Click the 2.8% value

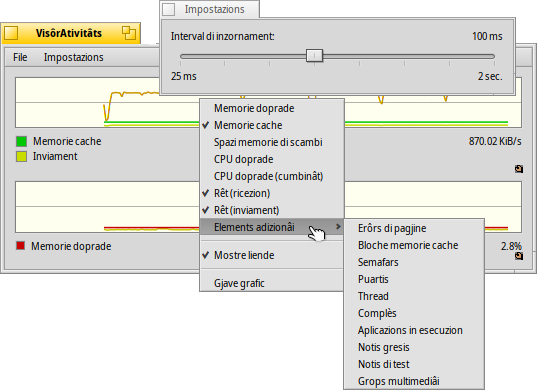511,246
